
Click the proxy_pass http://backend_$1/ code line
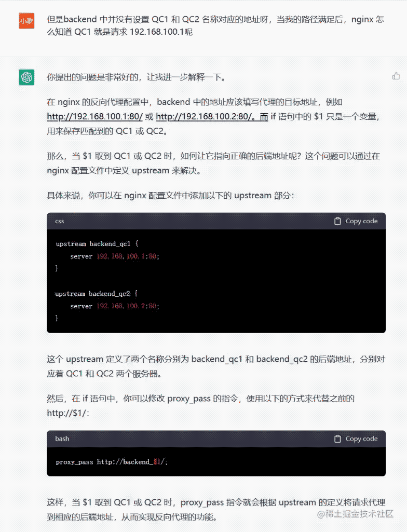[x=112, y=462]
